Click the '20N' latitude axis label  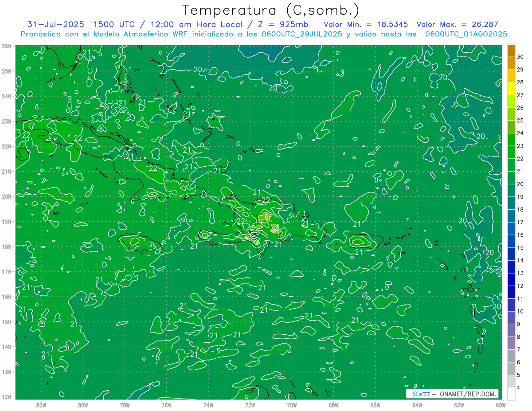pyautogui.click(x=7, y=196)
